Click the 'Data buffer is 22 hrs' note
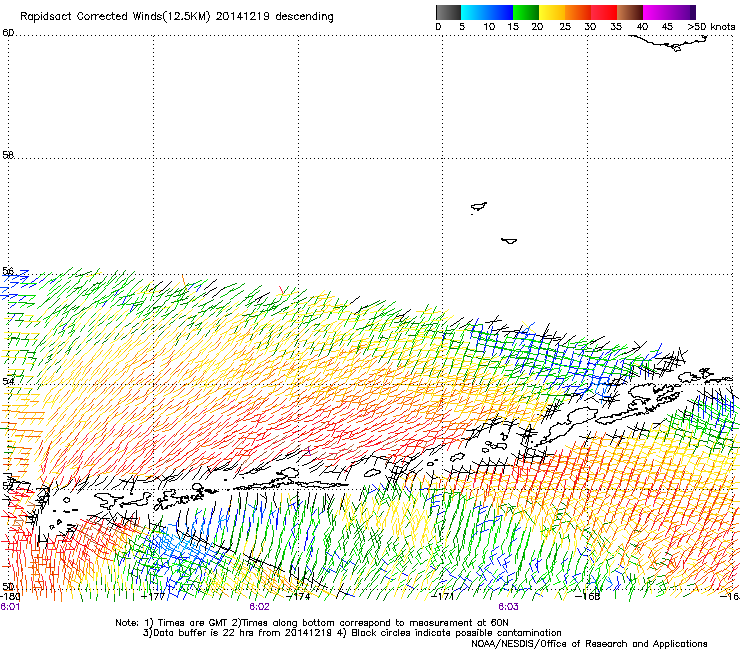Image resolution: width=740 pixels, height=650 pixels. click(352, 633)
